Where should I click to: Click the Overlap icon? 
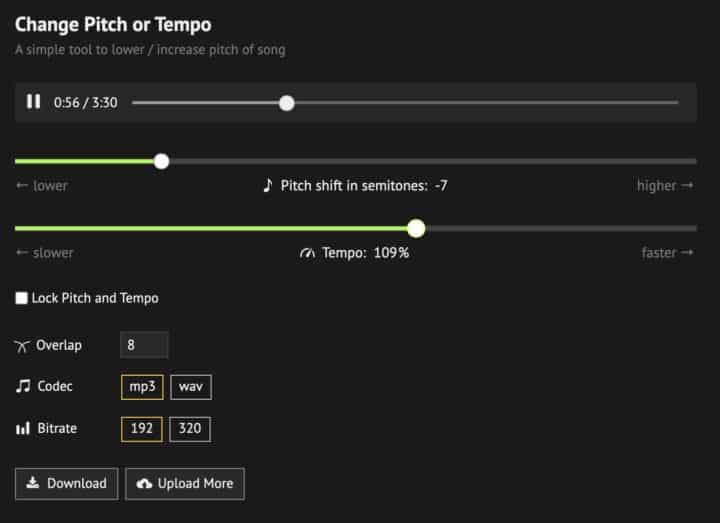23,345
